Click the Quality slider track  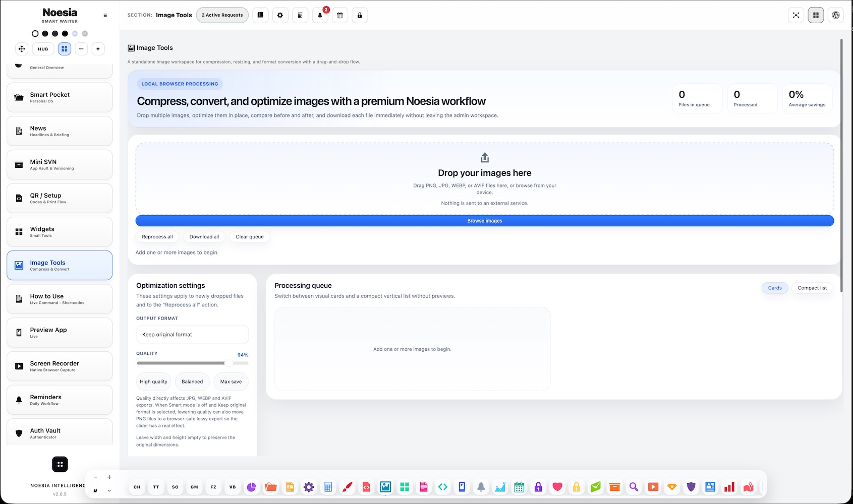(x=192, y=363)
